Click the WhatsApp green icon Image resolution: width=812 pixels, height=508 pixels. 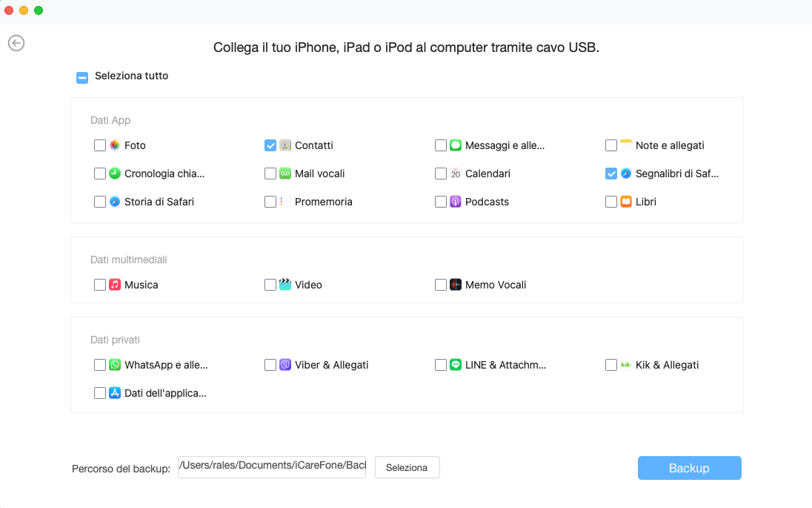(115, 365)
